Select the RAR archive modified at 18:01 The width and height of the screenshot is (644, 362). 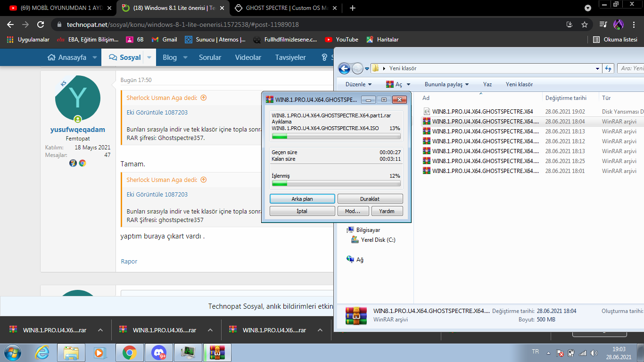[533, 171]
